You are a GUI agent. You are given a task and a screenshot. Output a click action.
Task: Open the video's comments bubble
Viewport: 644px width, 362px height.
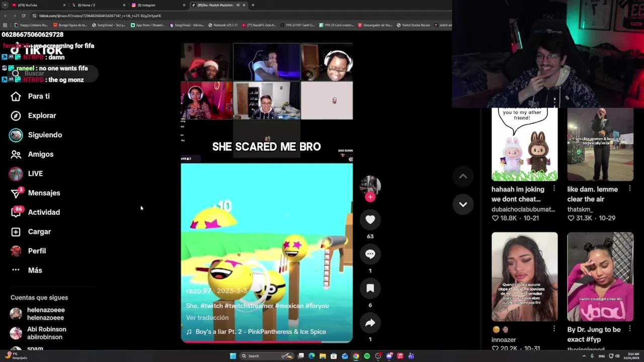click(x=370, y=254)
